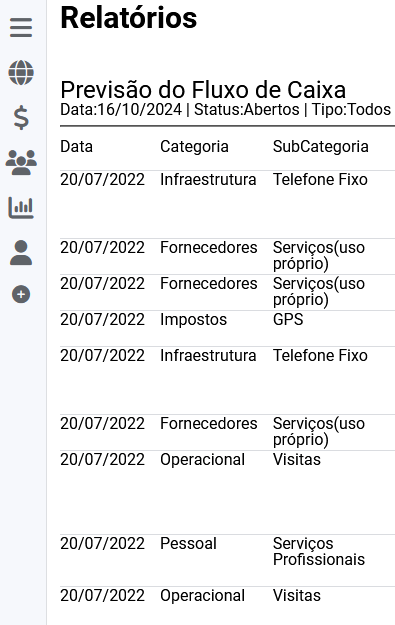The image size is (395, 625).
Task: Click the single user profile icon
Action: click(21, 253)
